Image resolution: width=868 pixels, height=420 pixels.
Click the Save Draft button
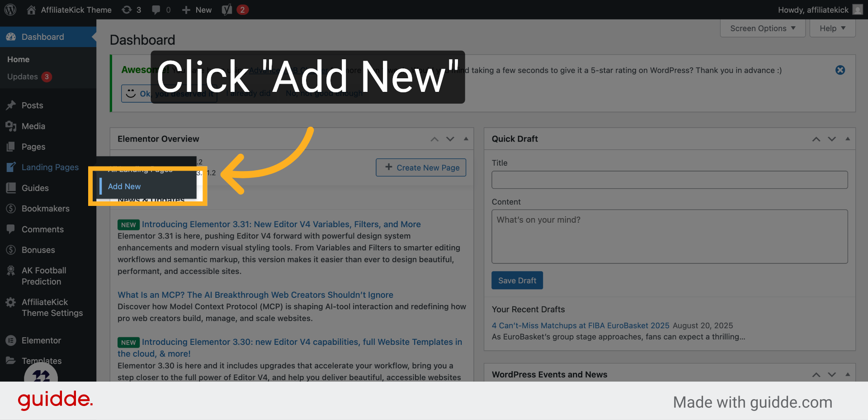[x=517, y=281]
